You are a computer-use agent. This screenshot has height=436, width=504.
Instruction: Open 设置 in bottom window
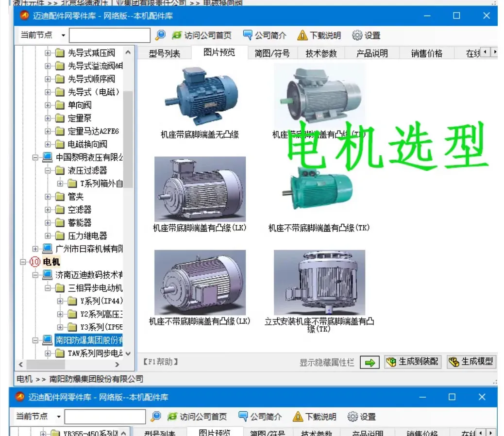362,417
